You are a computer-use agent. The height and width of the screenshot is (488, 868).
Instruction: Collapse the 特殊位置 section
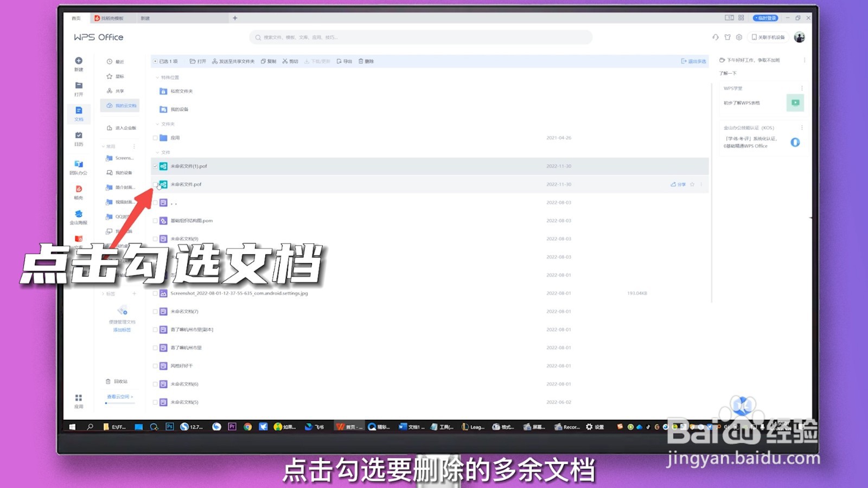tap(157, 78)
